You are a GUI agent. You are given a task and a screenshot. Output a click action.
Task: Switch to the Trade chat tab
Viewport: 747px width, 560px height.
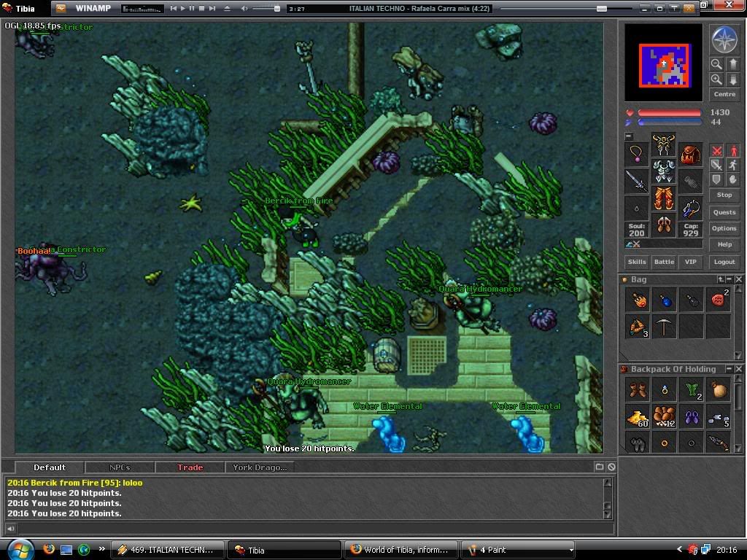tap(190, 467)
